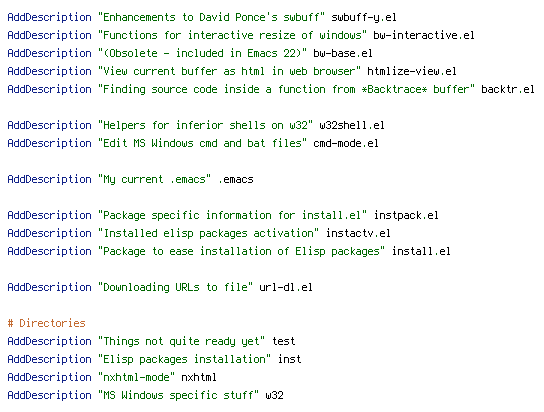Image resolution: width=544 pixels, height=412 pixels.
Task: Click the w32shell.el filename
Action: (352, 126)
